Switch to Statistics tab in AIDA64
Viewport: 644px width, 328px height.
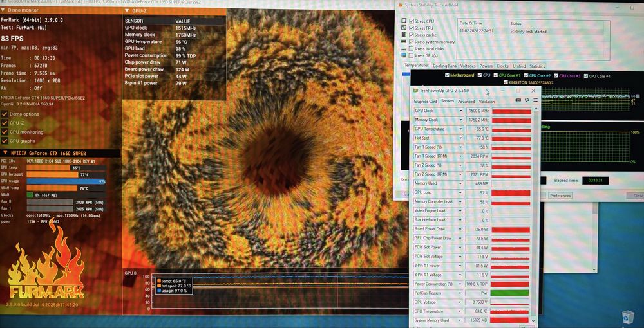[x=537, y=66]
